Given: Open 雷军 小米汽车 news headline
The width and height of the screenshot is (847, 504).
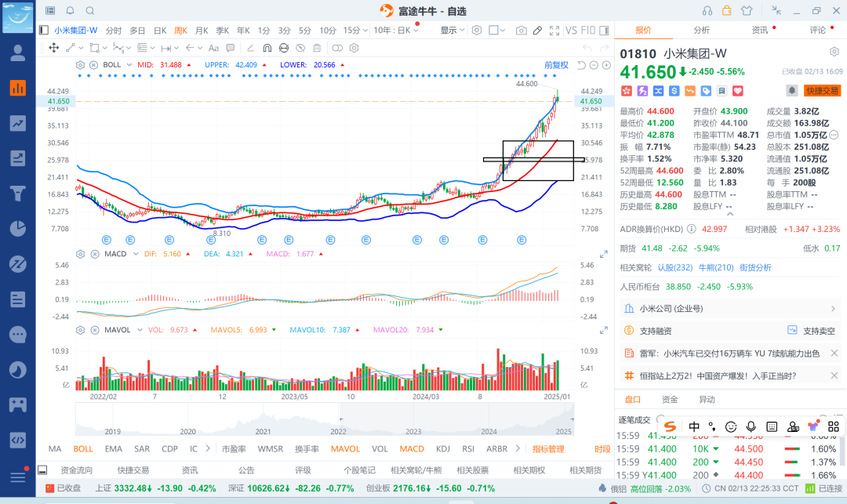Looking at the screenshot, I should point(729,354).
